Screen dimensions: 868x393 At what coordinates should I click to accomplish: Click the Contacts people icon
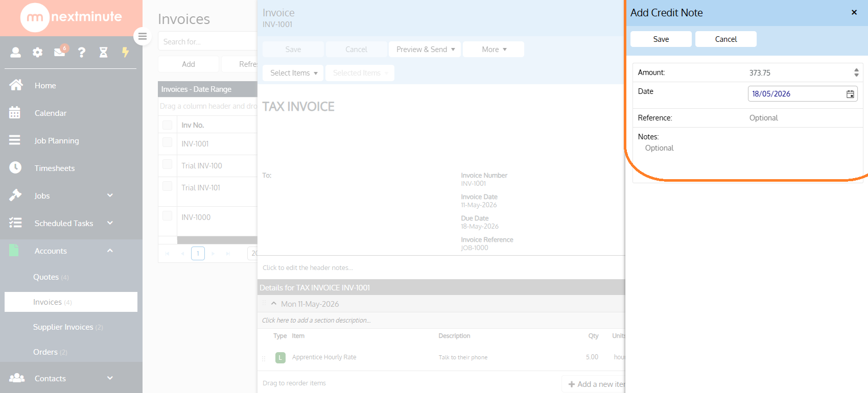[x=17, y=378]
